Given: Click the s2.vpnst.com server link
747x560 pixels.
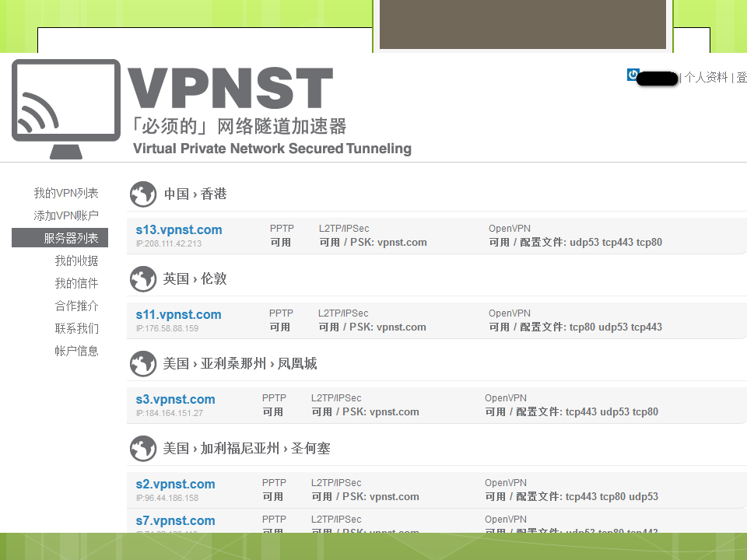Looking at the screenshot, I should (x=175, y=484).
